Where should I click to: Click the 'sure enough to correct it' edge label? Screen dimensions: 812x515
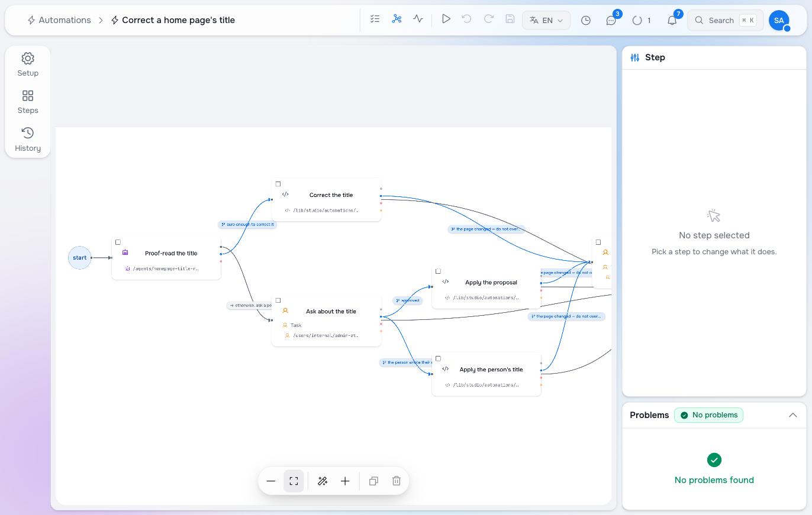point(247,225)
